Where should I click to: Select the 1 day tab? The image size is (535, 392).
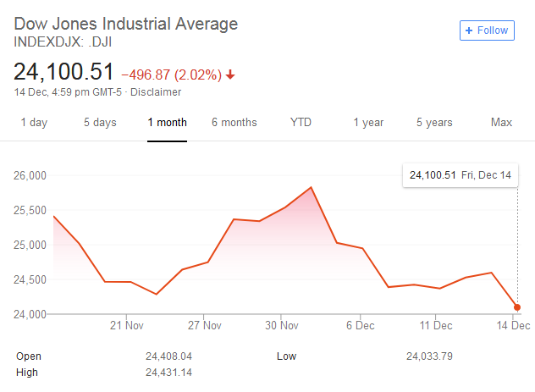34,123
